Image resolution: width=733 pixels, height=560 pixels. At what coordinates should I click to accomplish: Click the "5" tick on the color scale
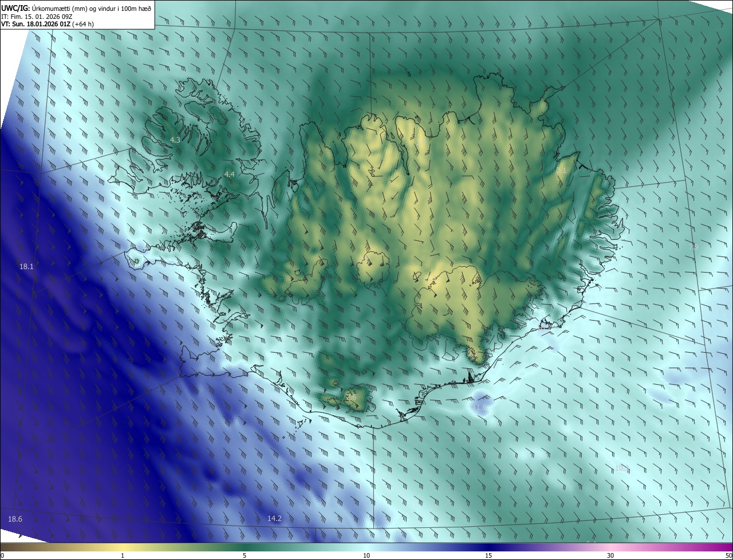(x=245, y=555)
